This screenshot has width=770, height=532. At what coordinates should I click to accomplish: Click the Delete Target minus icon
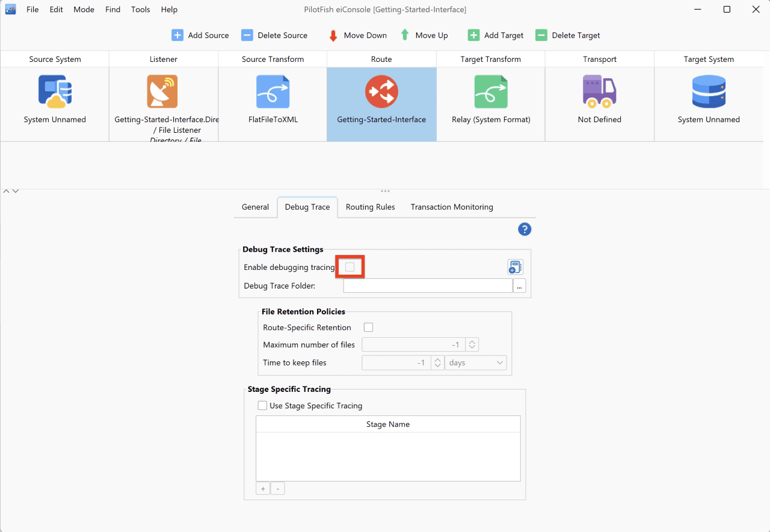pos(541,35)
